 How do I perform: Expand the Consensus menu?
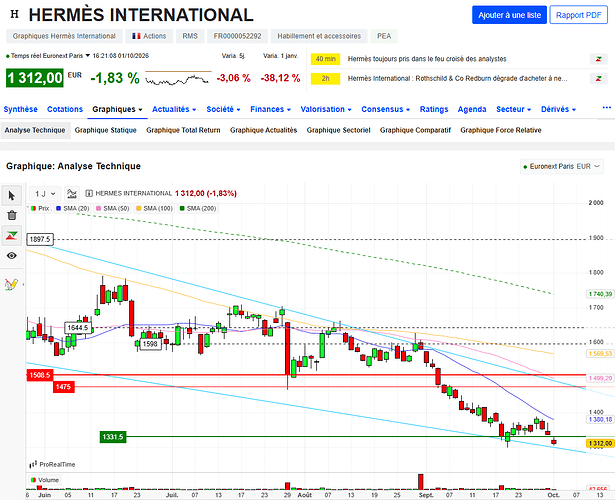click(386, 109)
